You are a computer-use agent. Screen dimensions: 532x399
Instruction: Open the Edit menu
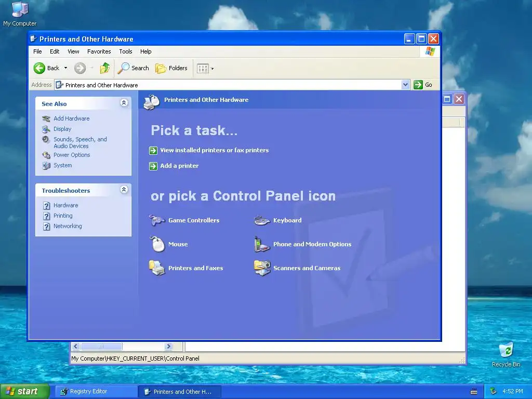point(55,51)
